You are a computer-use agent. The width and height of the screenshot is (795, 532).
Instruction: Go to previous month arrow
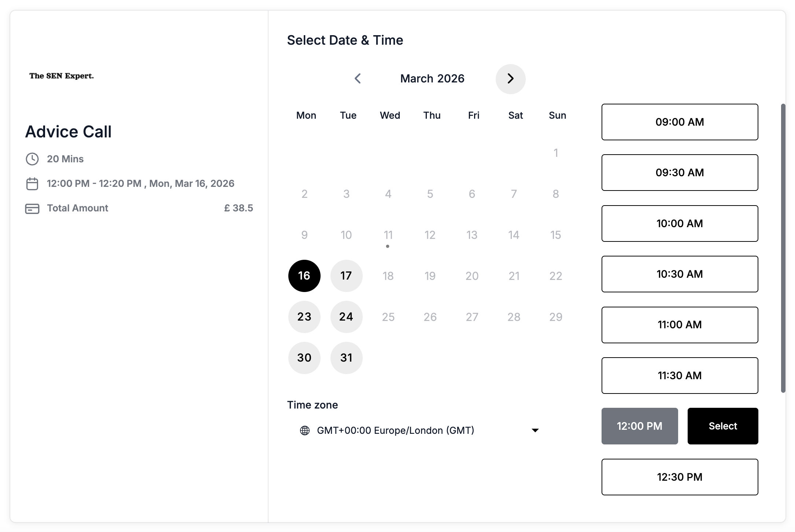pos(358,78)
